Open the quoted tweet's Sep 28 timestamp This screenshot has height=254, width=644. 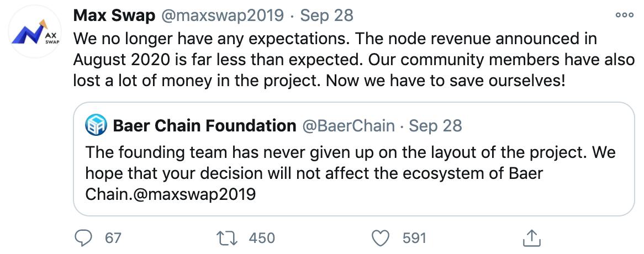click(x=435, y=126)
